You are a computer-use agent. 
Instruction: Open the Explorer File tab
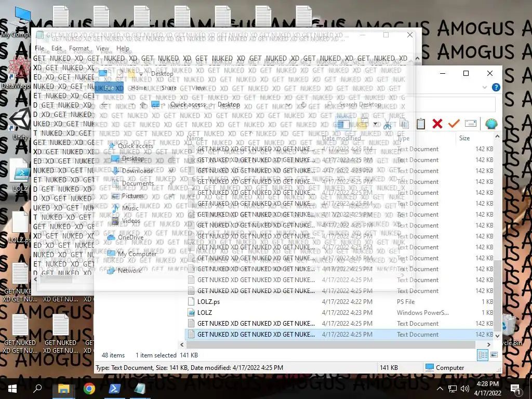109,88
